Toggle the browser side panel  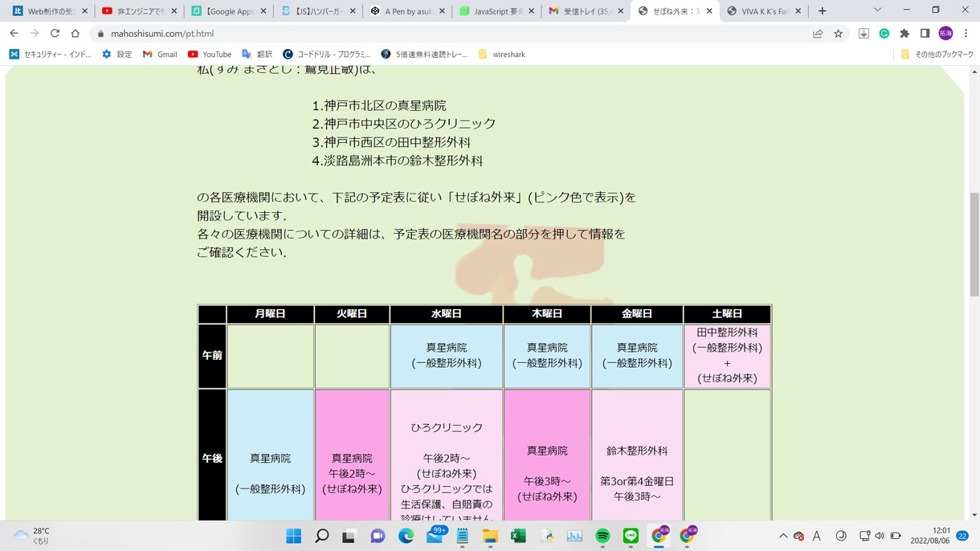point(925,33)
